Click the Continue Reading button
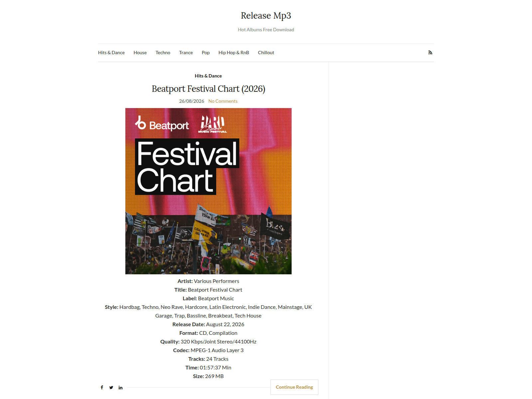This screenshot has width=532, height=399. (294, 387)
